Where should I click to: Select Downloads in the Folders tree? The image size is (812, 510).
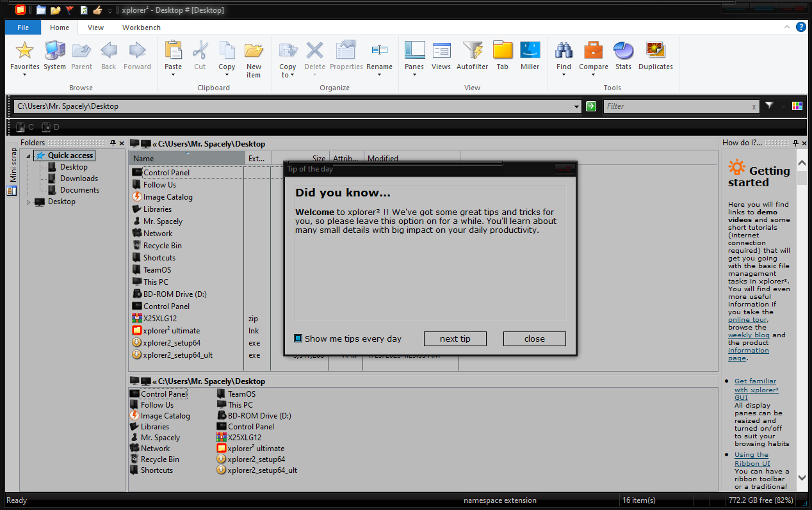tap(79, 179)
